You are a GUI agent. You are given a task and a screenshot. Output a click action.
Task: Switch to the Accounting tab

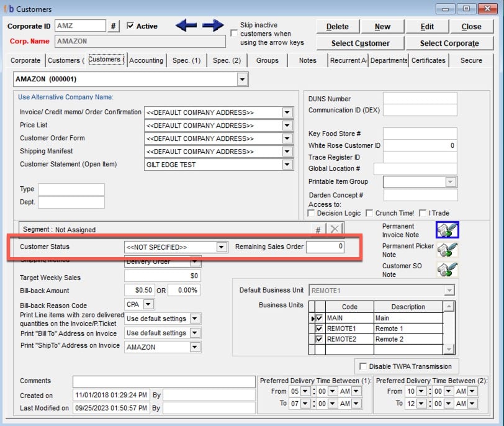(x=147, y=60)
